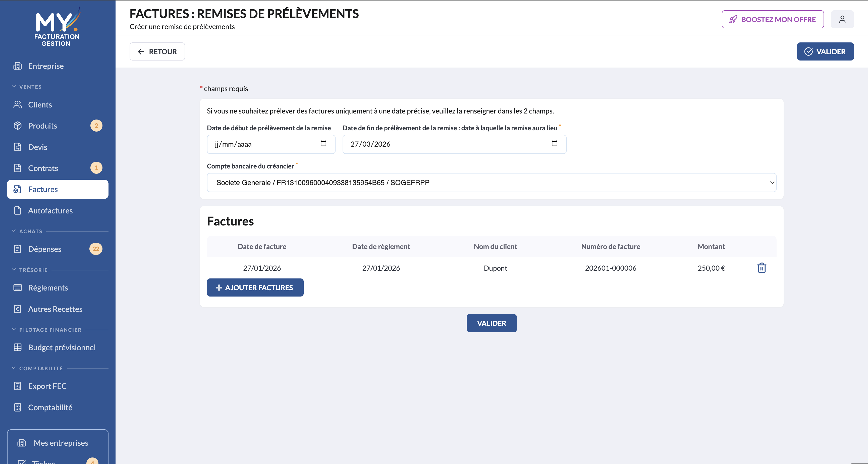Go to Export FEC
This screenshot has width=868, height=464.
(x=58, y=386)
